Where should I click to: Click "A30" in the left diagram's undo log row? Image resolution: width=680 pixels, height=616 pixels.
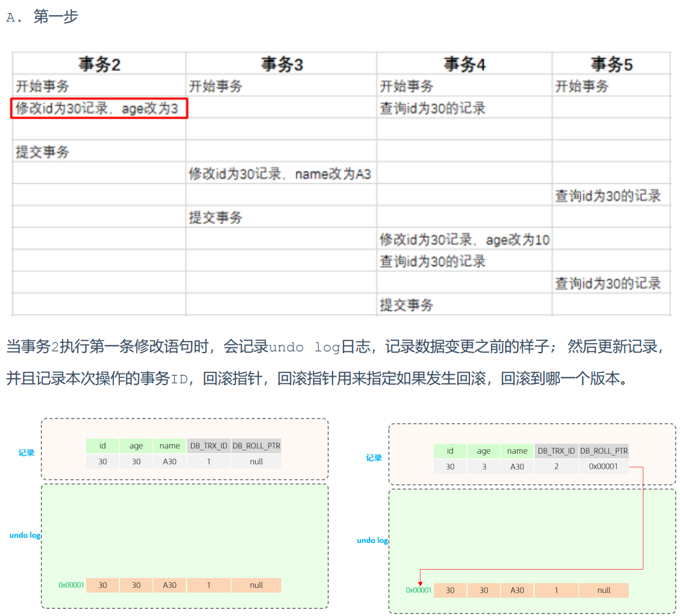170,585
